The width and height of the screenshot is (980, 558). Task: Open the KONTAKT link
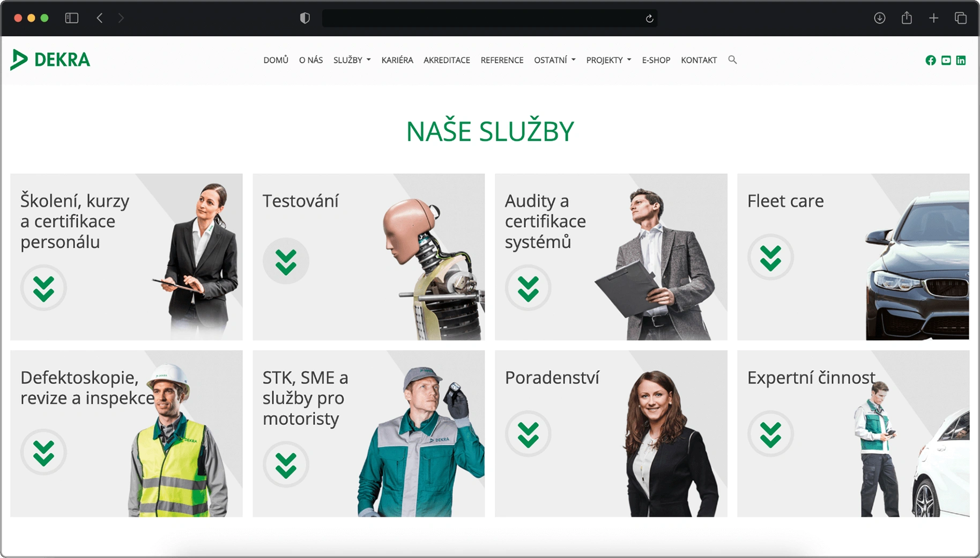click(x=699, y=60)
